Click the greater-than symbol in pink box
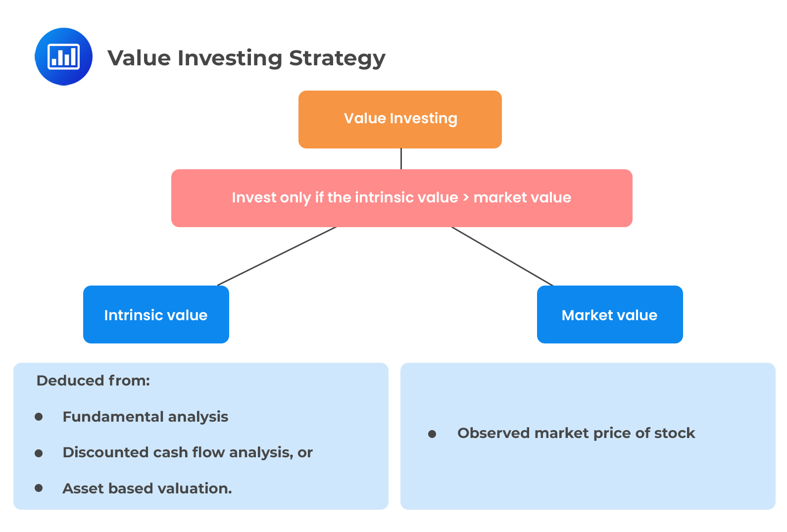This screenshot has width=787, height=532. [x=466, y=198]
